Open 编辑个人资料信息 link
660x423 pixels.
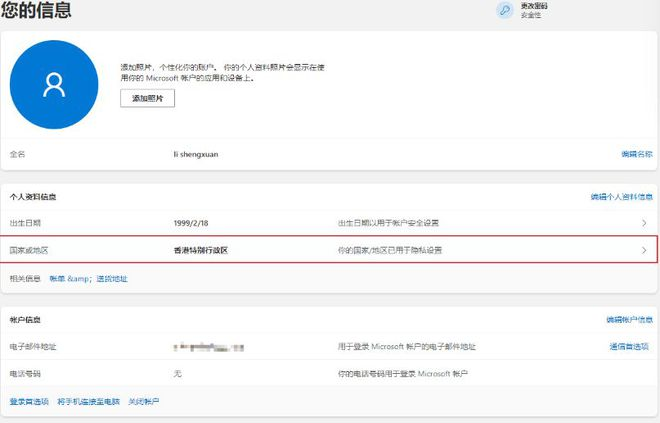click(x=621, y=197)
